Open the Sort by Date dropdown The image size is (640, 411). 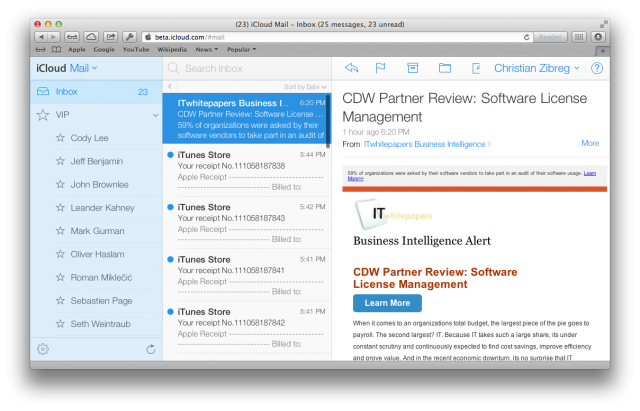[x=304, y=87]
